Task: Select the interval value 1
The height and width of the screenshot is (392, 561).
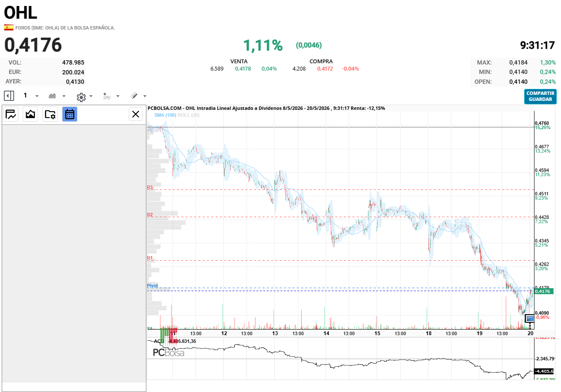Action: coord(25,96)
